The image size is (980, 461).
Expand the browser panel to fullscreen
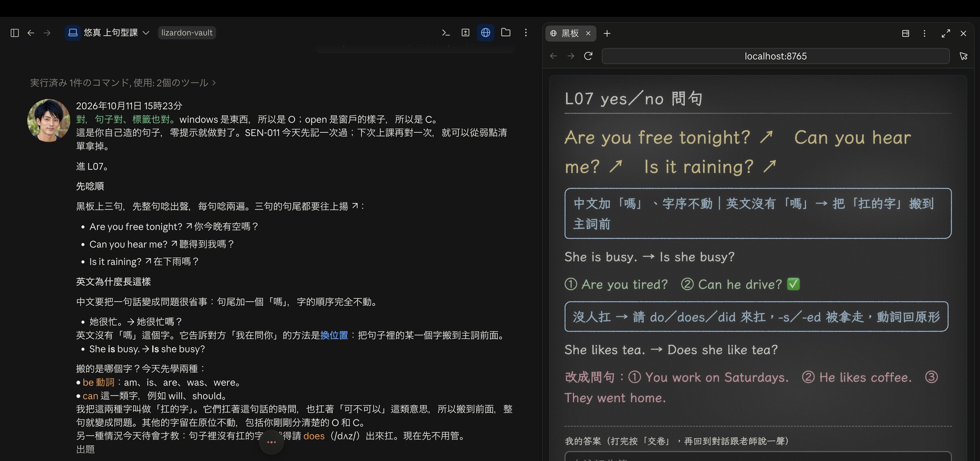[x=946, y=33]
